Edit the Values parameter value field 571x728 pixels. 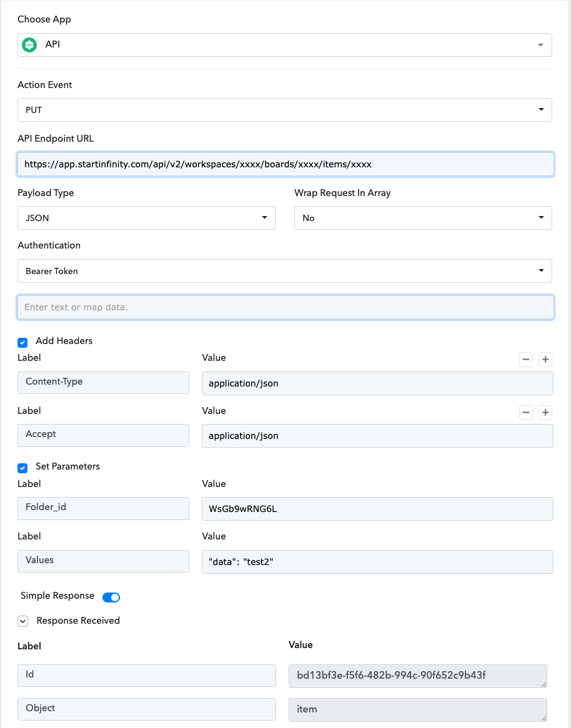[377, 562]
